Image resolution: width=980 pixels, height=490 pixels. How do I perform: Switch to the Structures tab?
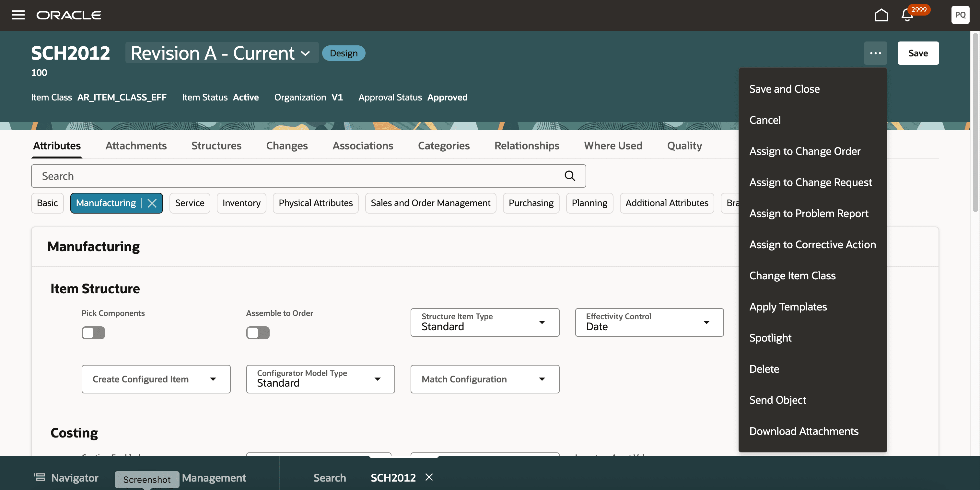click(216, 146)
